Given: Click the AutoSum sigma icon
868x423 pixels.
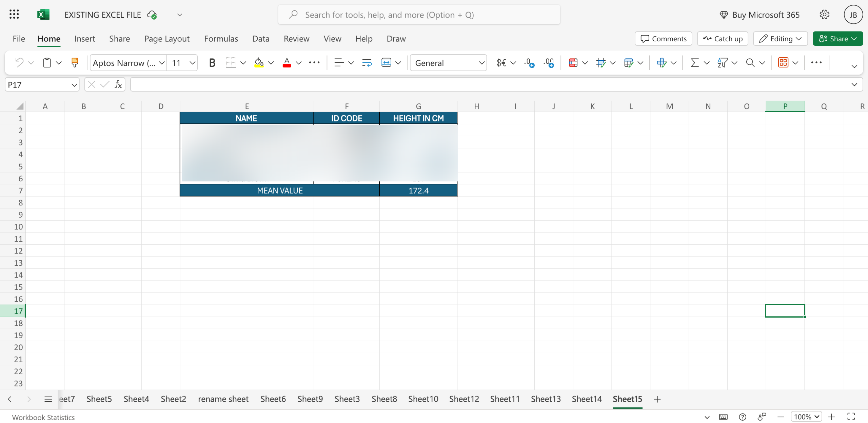Looking at the screenshot, I should coord(695,63).
